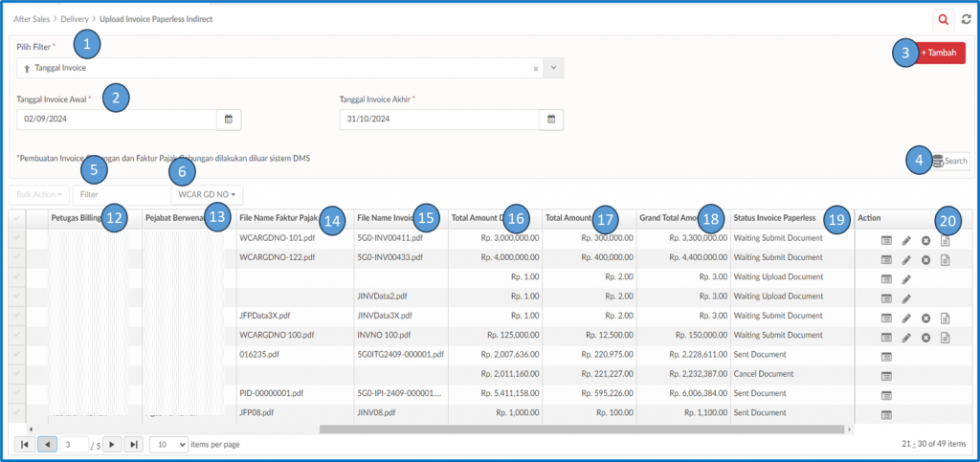Tick the checkbox for JINVData2.pdf row
This screenshot has height=462, width=980.
[16, 296]
